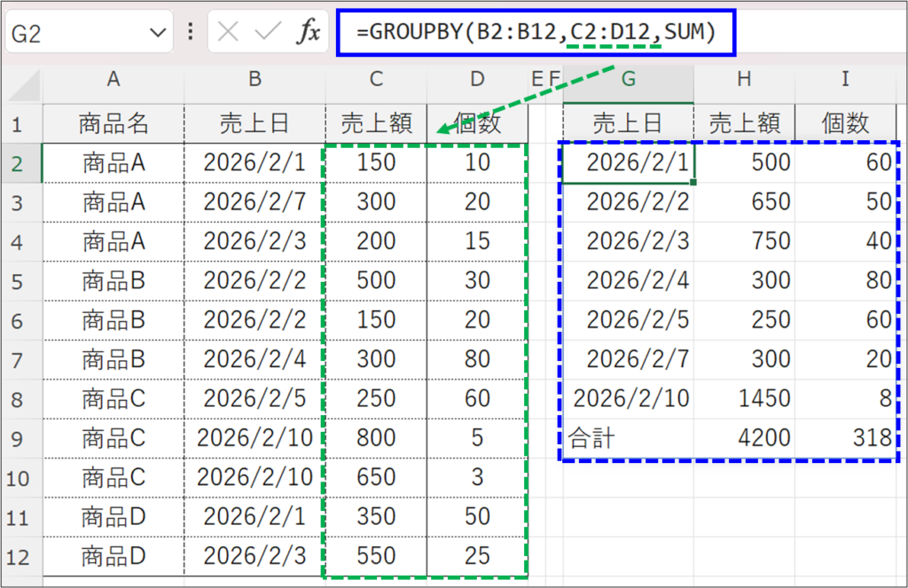The height and width of the screenshot is (588, 908).
Task: Click the Enter checkmark in formula bar
Action: [x=268, y=33]
